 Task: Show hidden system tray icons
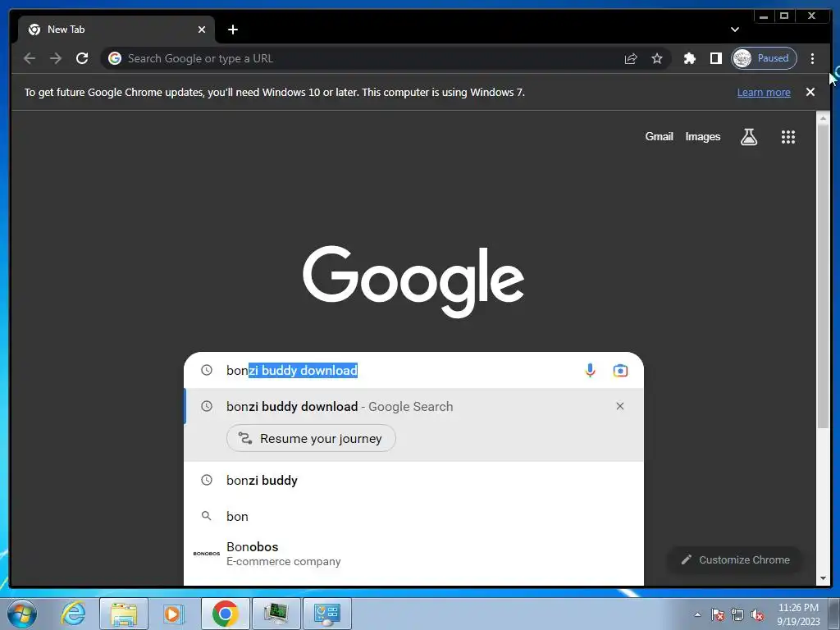697,615
